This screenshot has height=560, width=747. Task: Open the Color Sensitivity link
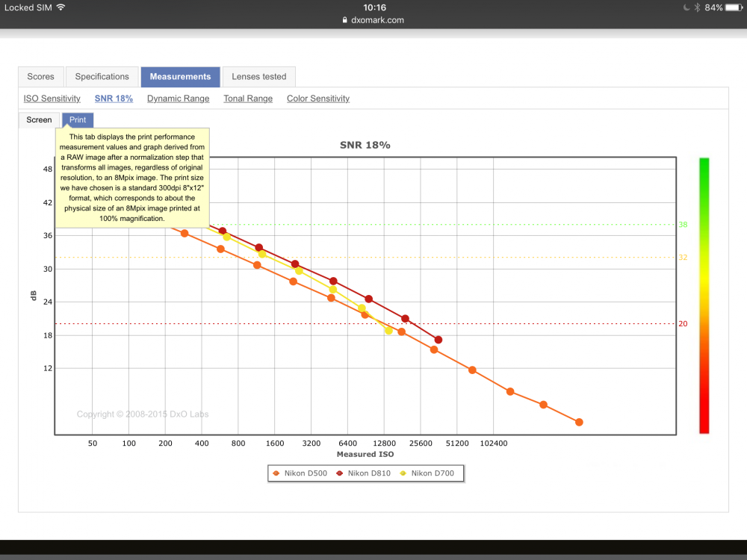coord(318,99)
